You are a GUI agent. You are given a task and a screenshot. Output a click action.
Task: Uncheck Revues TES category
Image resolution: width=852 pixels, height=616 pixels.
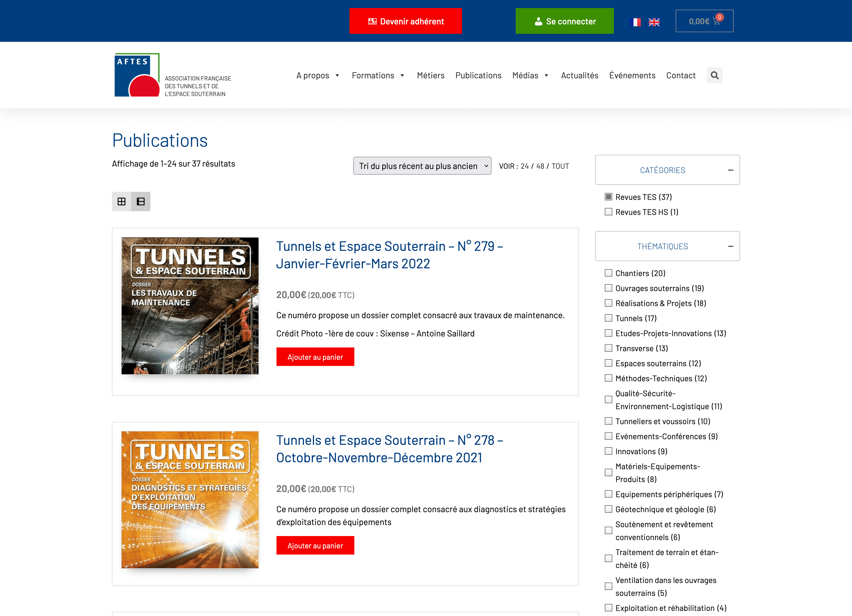click(x=609, y=197)
